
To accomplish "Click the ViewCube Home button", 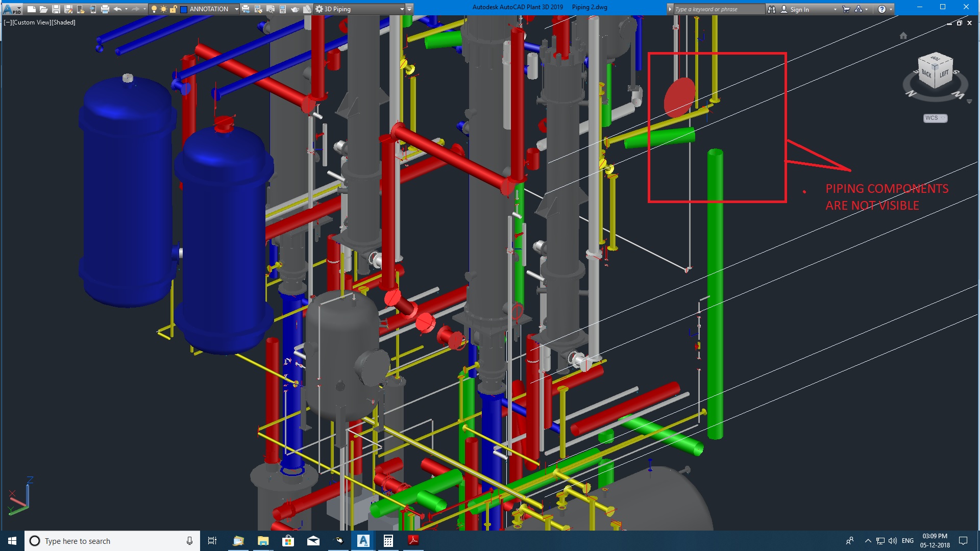I will 903,36.
